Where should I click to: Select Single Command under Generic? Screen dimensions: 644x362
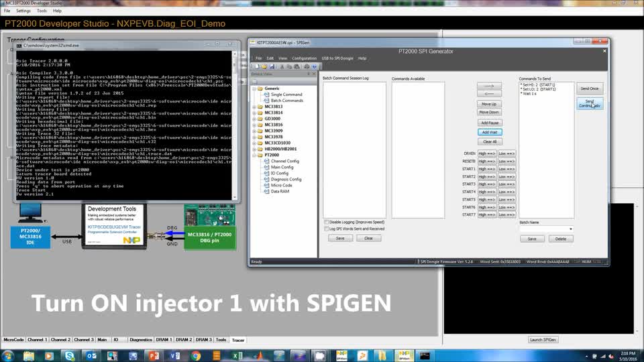tap(286, 95)
